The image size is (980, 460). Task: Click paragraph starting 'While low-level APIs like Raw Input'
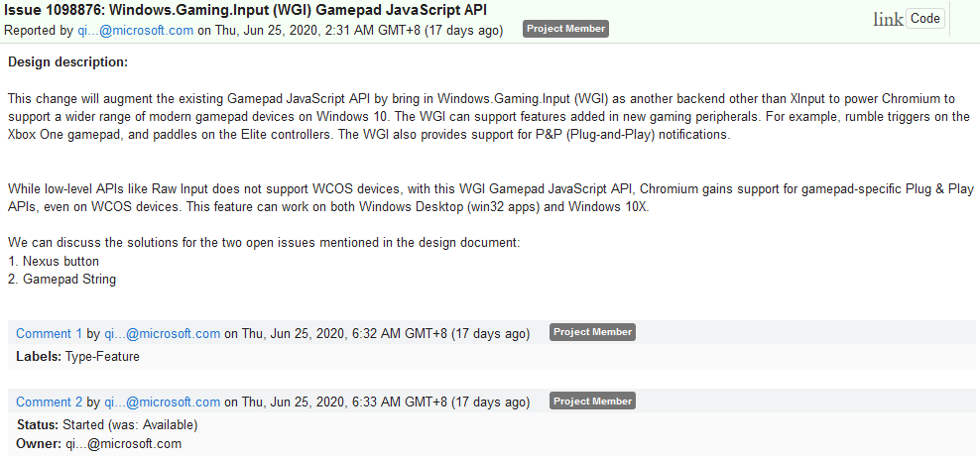point(491,197)
